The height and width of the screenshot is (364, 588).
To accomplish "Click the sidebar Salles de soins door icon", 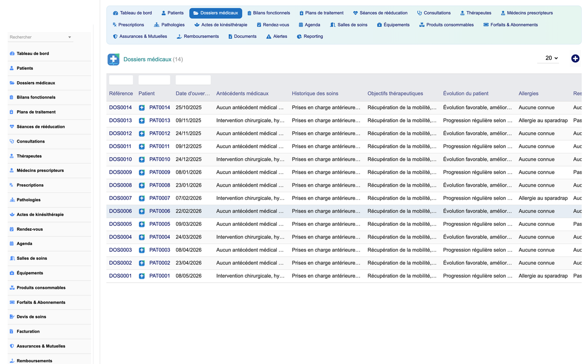I will (x=12, y=258).
